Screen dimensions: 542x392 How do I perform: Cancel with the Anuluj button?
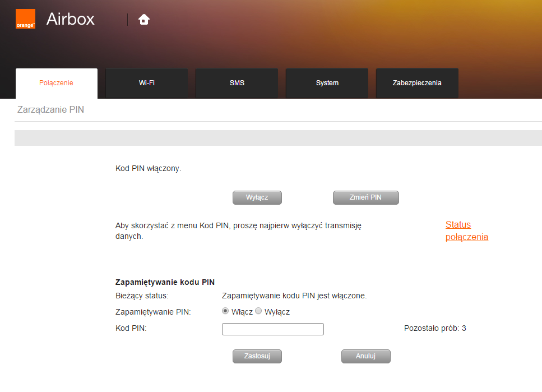(x=365, y=356)
